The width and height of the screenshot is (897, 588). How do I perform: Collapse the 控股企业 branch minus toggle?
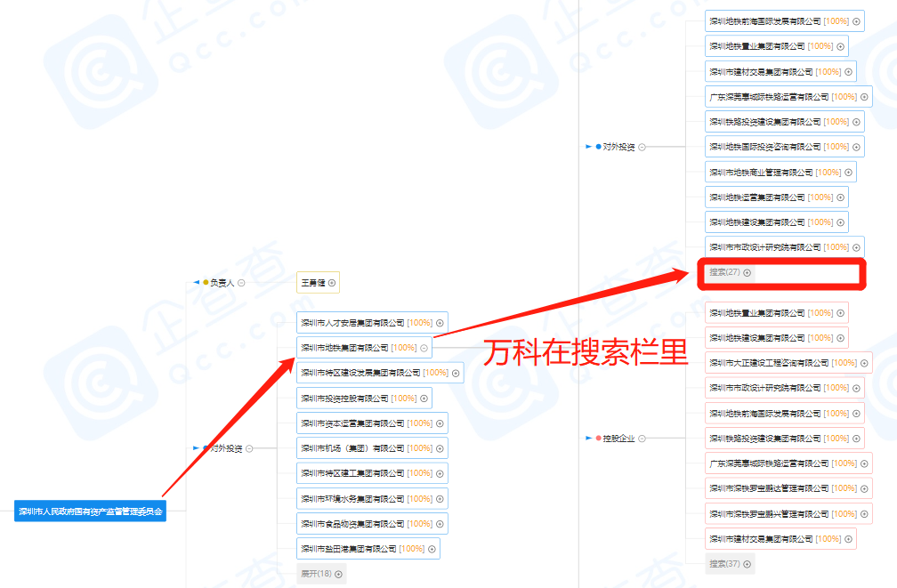(x=642, y=439)
